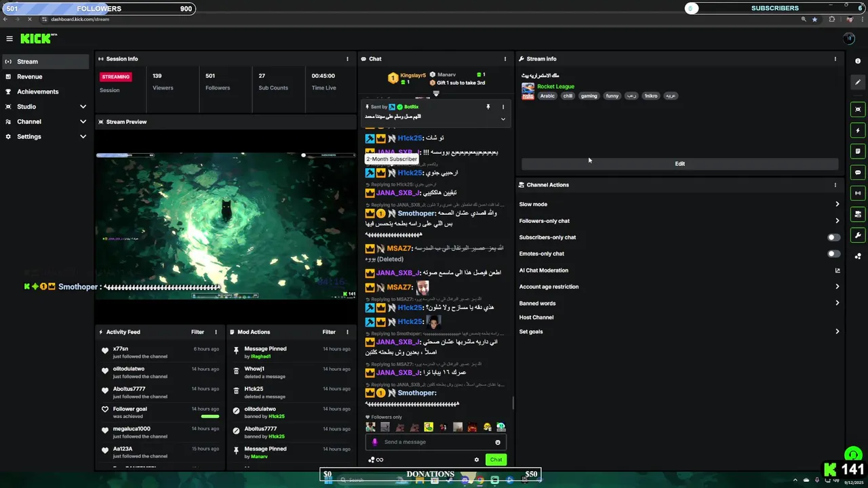868x488 pixels.
Task: Toggle Subscribers-only chat switch
Action: (833, 237)
